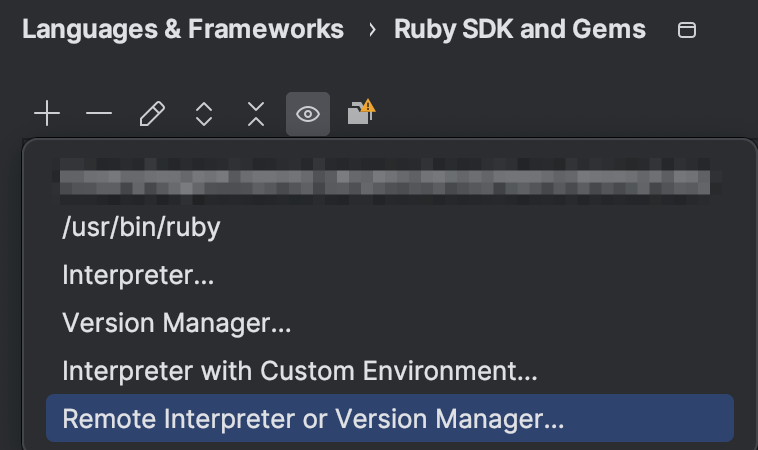The width and height of the screenshot is (758, 450).
Task: Click the orange warning triangle badge
Action: [368, 105]
